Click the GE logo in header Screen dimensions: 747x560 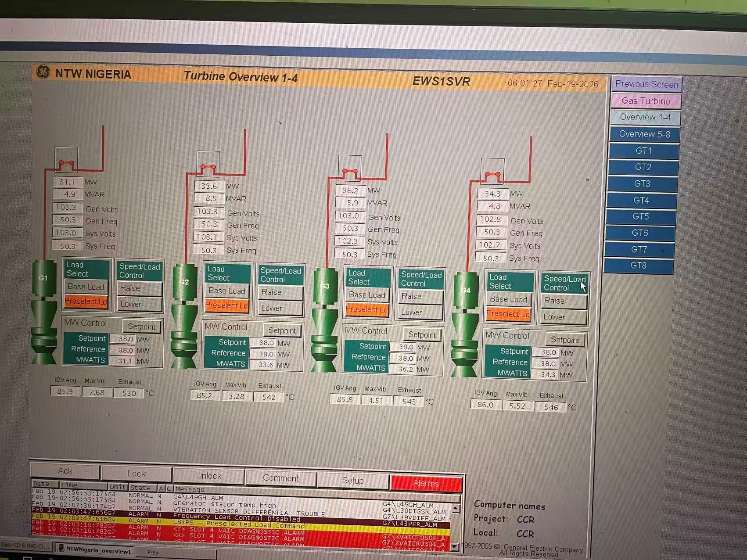[x=43, y=72]
